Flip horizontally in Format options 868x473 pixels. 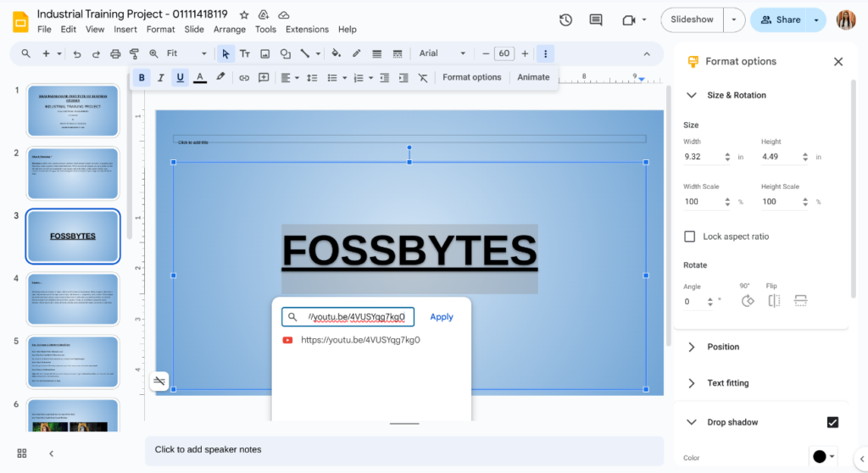tap(774, 301)
